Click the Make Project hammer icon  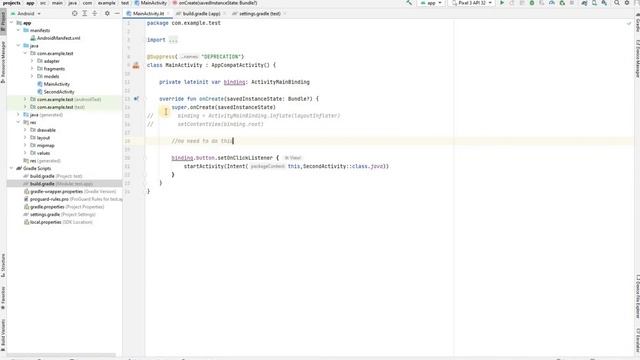tap(409, 3)
